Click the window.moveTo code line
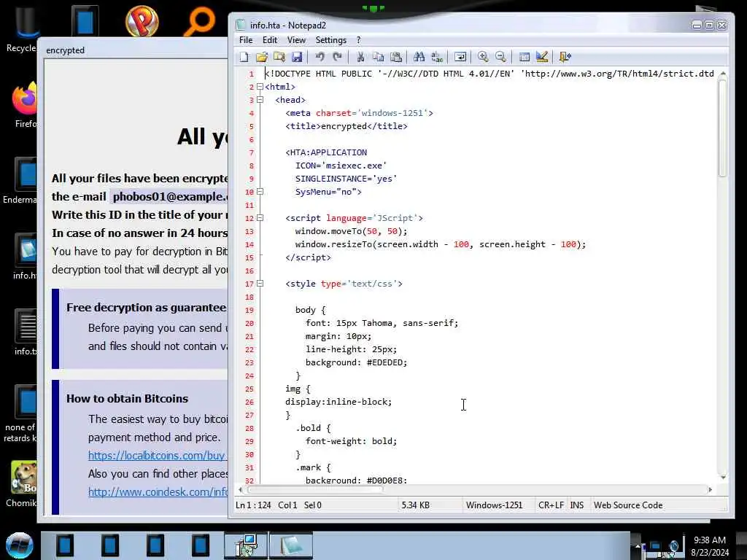The width and height of the screenshot is (747, 560). [351, 231]
